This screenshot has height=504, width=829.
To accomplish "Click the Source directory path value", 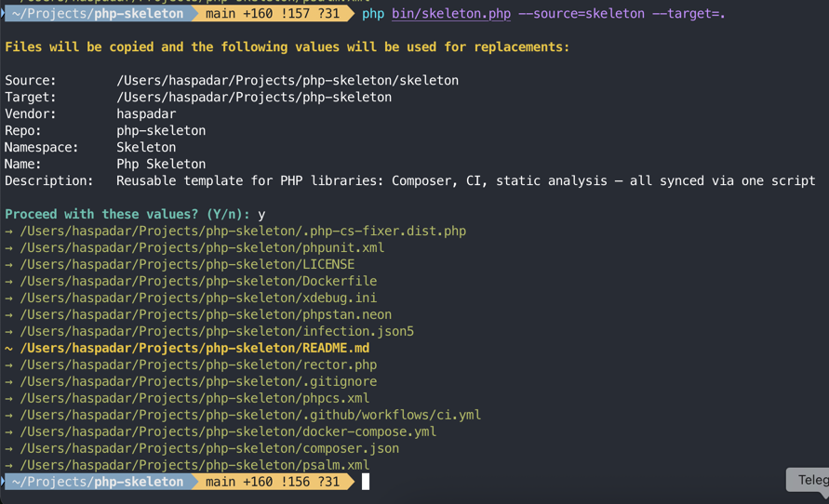I will 287,81.
